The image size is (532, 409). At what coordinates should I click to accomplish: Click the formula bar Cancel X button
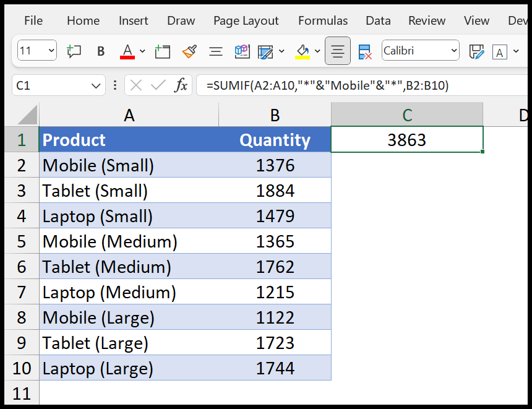coord(136,85)
